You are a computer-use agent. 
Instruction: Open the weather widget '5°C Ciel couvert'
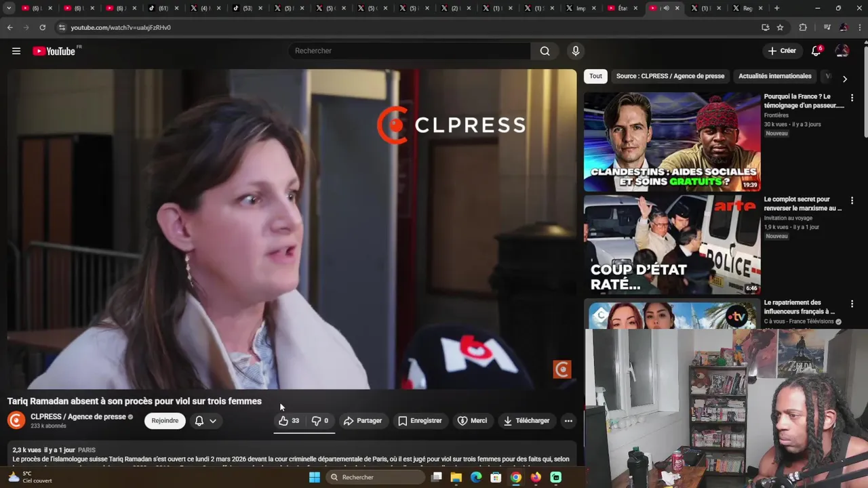[30, 477]
